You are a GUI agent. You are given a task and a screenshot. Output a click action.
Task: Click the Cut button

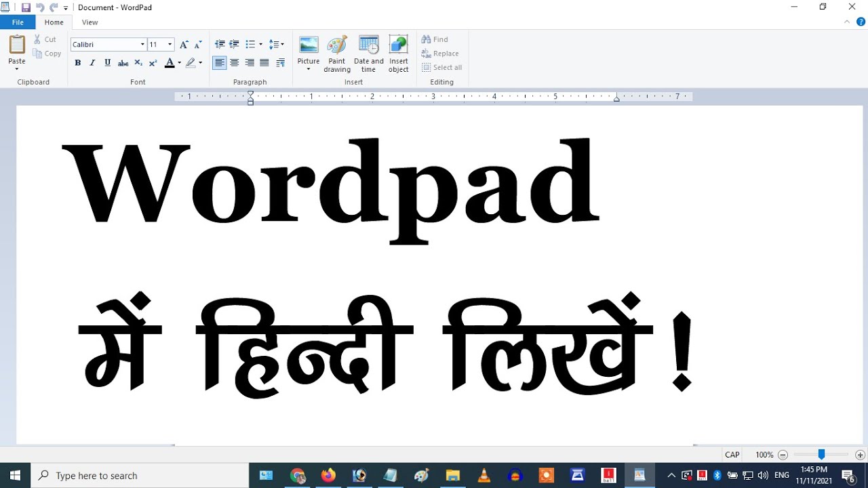(45, 39)
